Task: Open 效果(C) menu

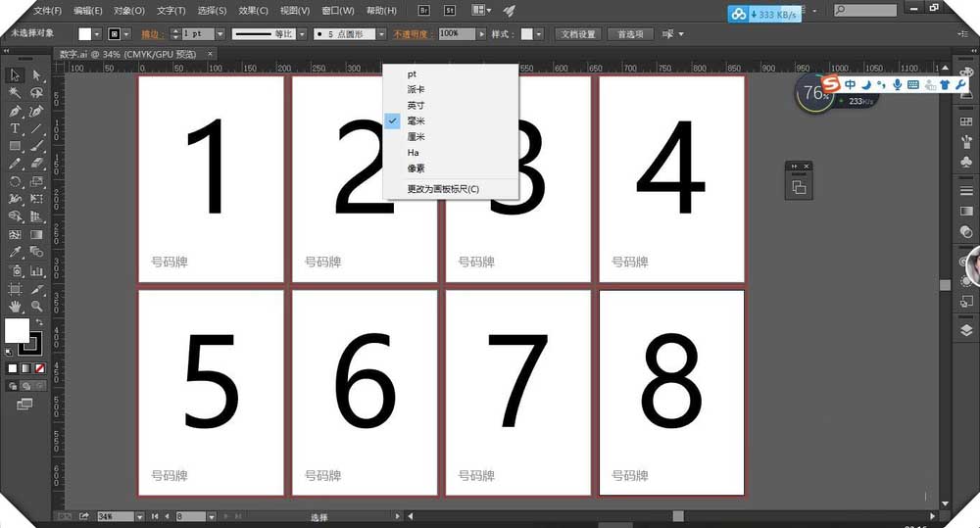Action: point(253,11)
